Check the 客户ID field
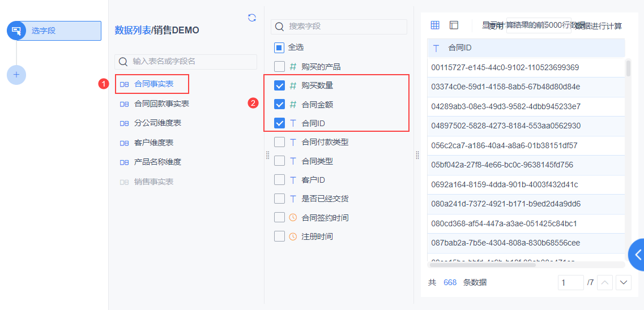 (279, 180)
